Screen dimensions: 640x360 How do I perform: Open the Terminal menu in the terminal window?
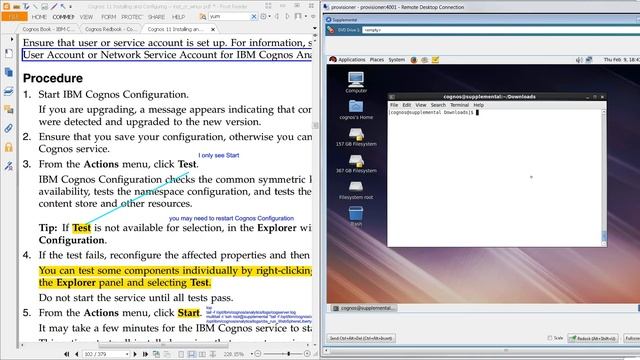[459, 105]
